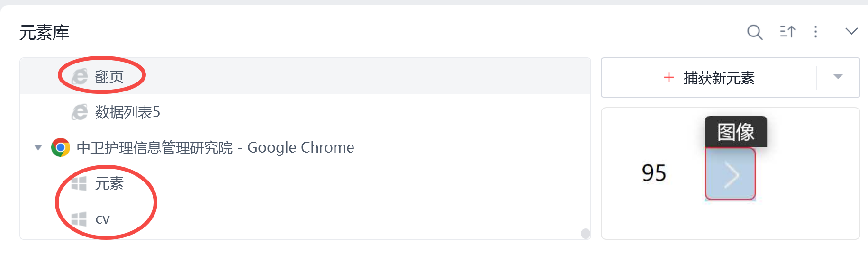Select the 数据列表5 element

tap(127, 112)
